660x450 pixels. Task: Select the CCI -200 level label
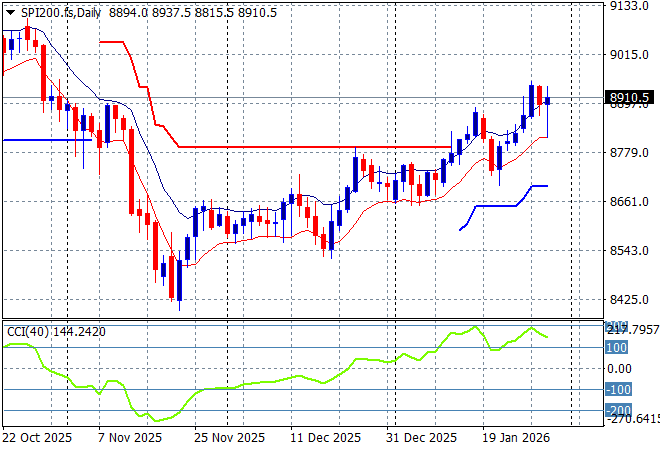coord(618,410)
